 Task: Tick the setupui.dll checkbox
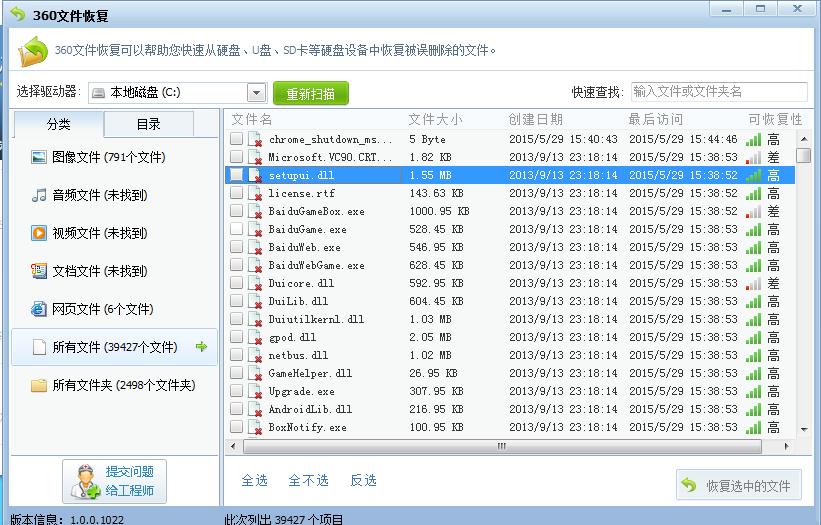(237, 174)
